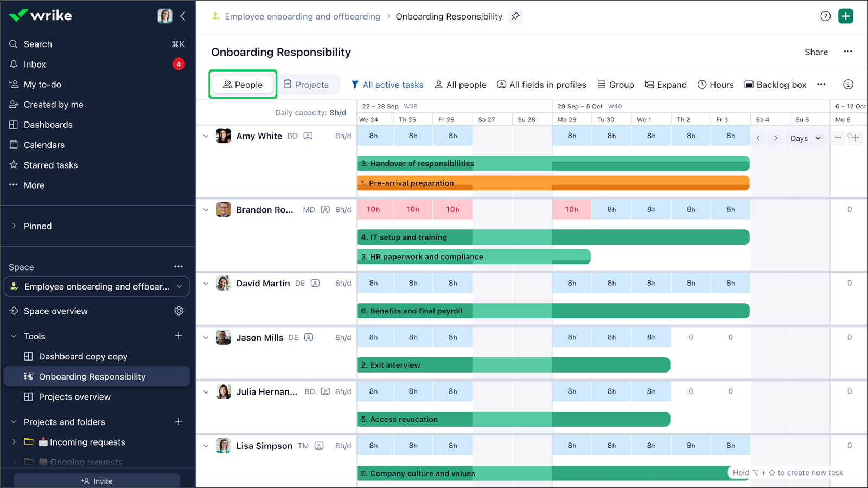Viewport: 868px width, 488px height.
Task: Click the info icon in toolbar
Action: (848, 84)
